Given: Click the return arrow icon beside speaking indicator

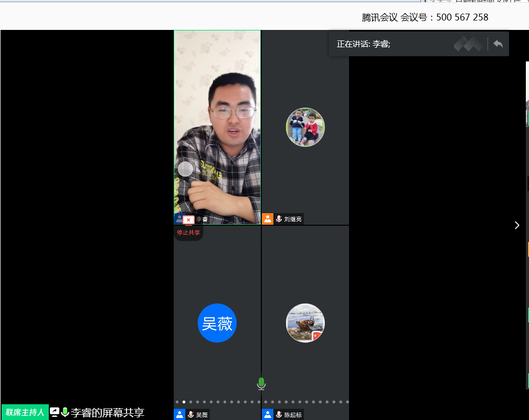Looking at the screenshot, I should (498, 44).
